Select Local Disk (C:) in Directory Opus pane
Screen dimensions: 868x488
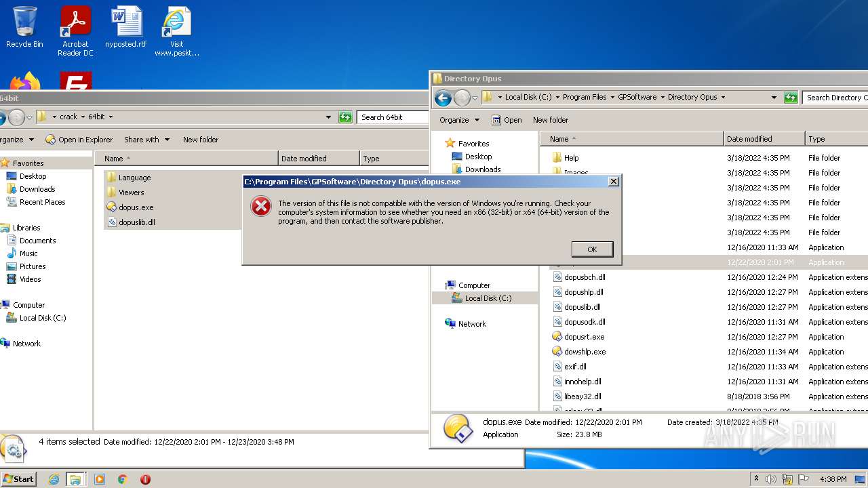482,298
